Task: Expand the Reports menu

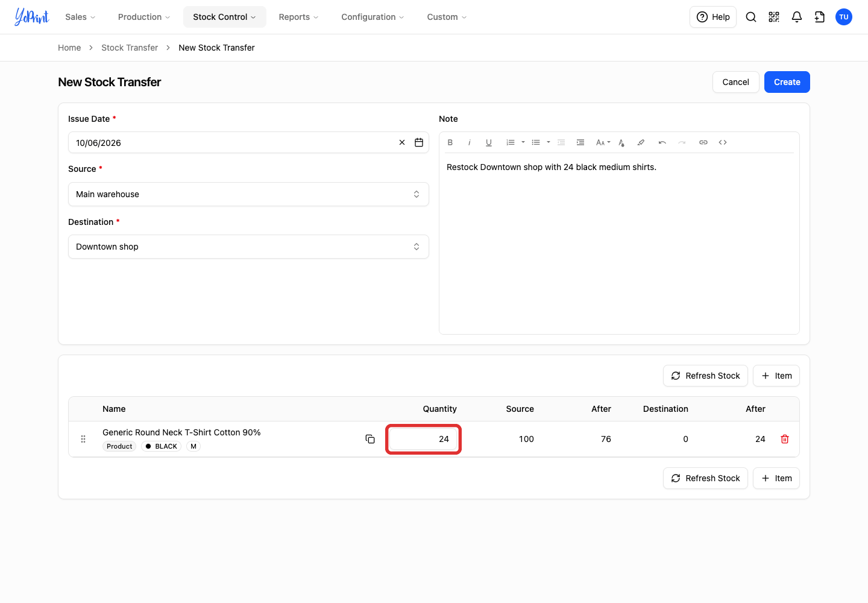Action: 298,17
